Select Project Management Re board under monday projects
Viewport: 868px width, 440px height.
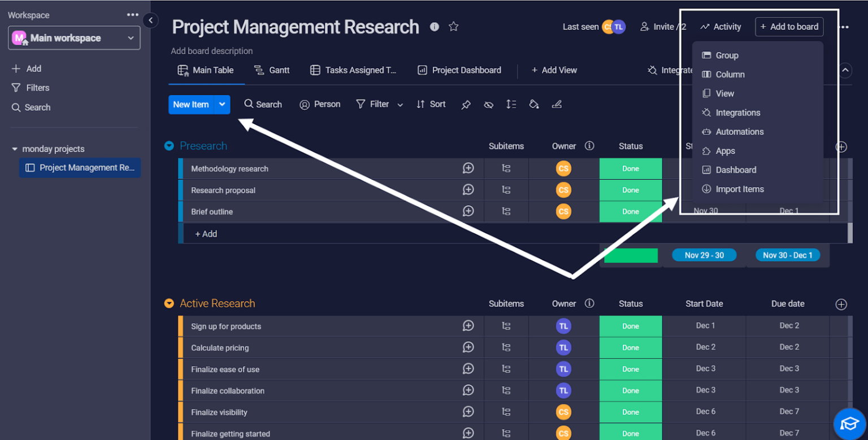[x=80, y=168]
